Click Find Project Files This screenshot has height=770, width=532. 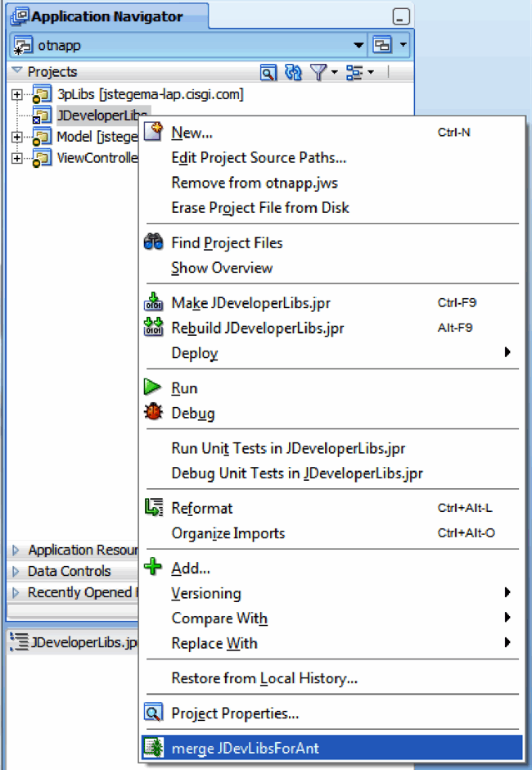[227, 243]
